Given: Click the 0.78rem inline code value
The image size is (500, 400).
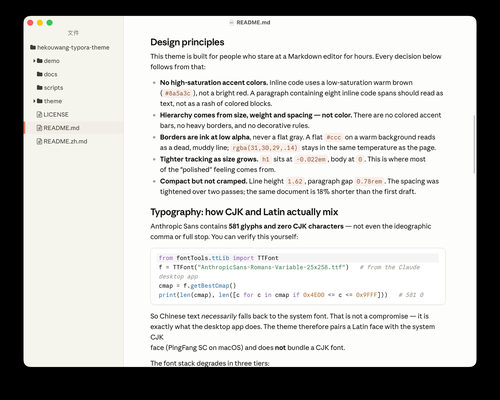Looking at the screenshot, I should pos(369,181).
